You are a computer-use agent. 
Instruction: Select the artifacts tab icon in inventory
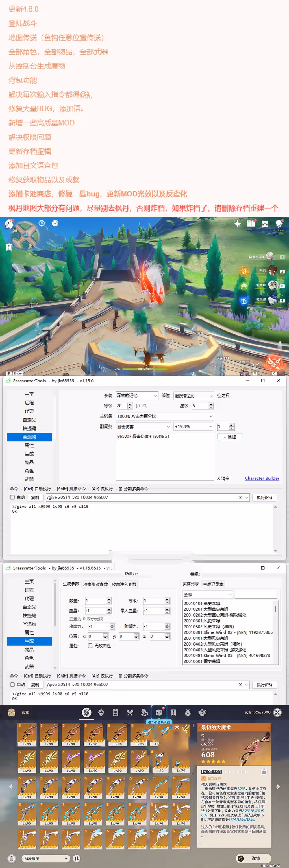tap(101, 712)
